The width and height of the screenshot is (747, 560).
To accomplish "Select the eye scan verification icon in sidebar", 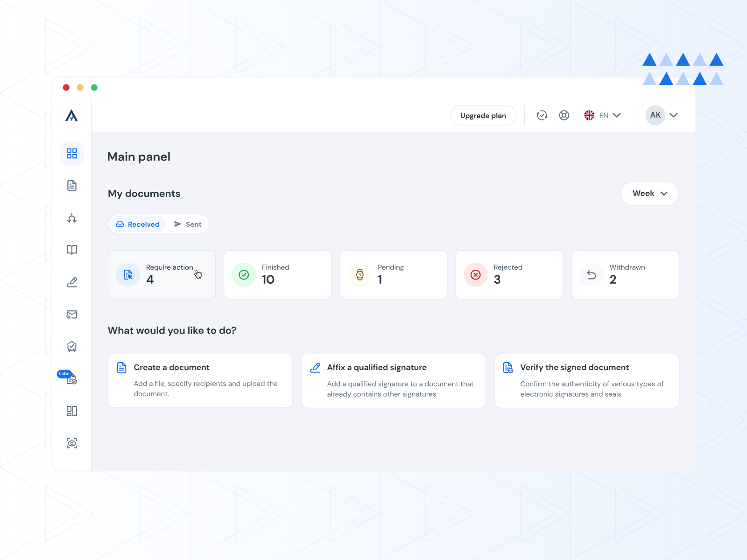I will 71,443.
